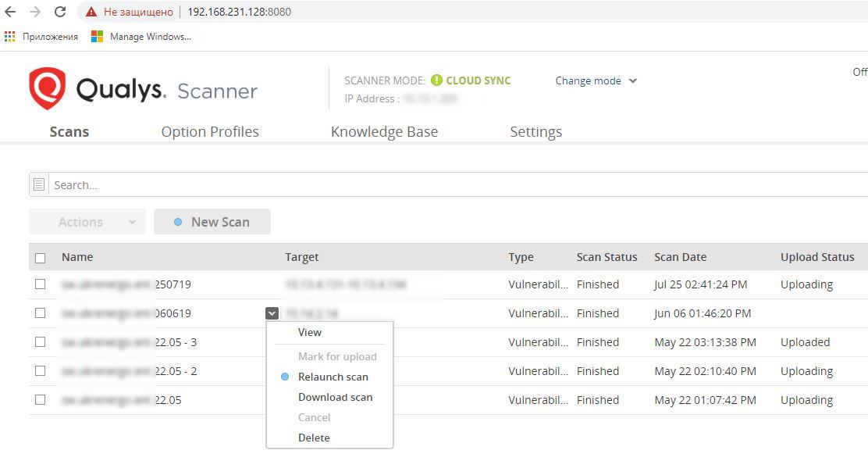
Task: Check the select-all checkbox in table header
Action: click(41, 256)
